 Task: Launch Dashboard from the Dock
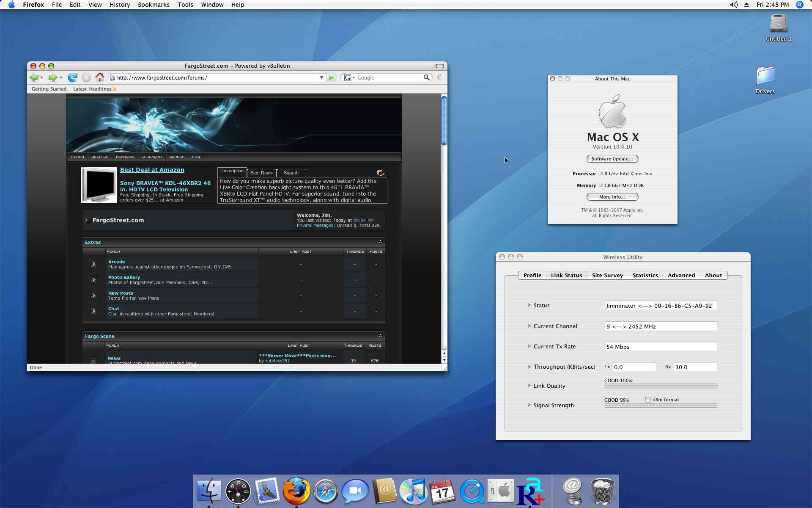click(238, 491)
